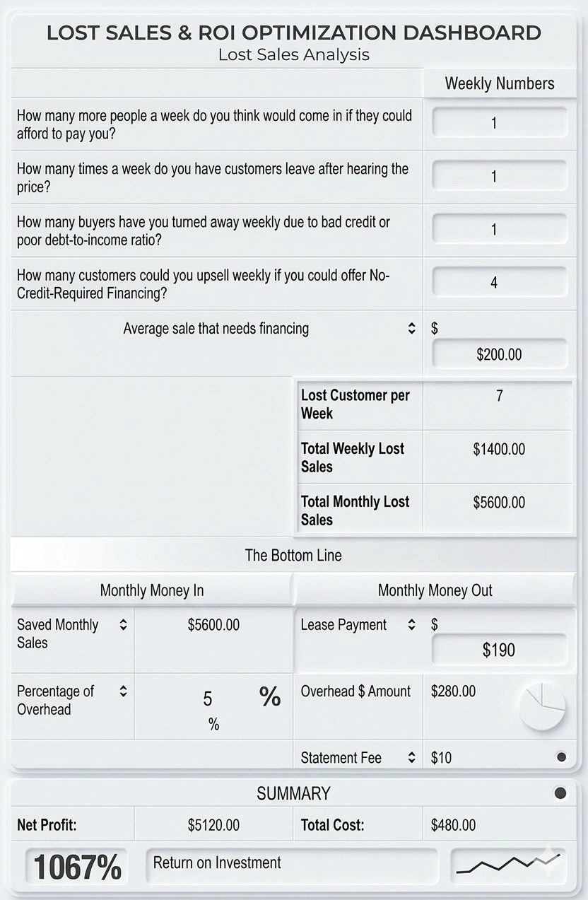This screenshot has width=588, height=900.
Task: Click the trend line chart icon
Action: tap(508, 864)
